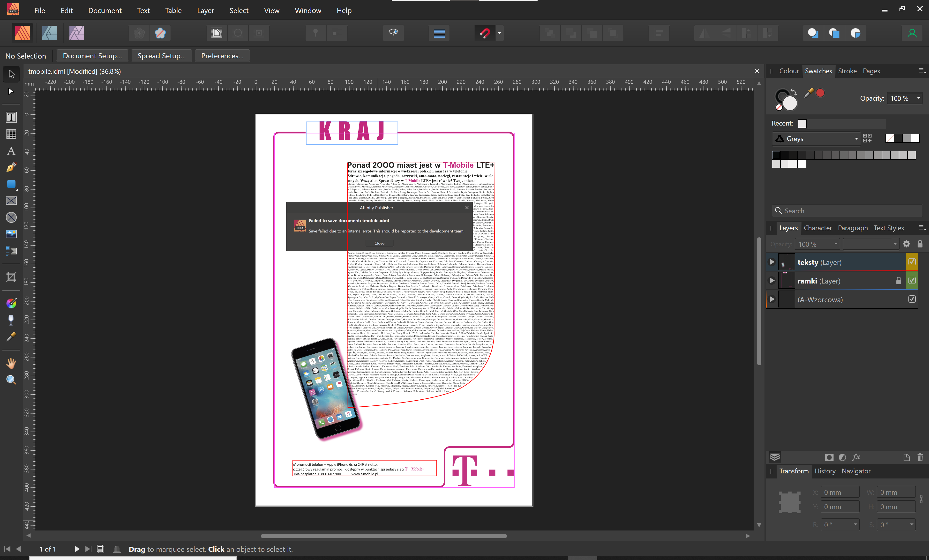Select the Colour Picker tool in the left toolbar

(x=11, y=337)
